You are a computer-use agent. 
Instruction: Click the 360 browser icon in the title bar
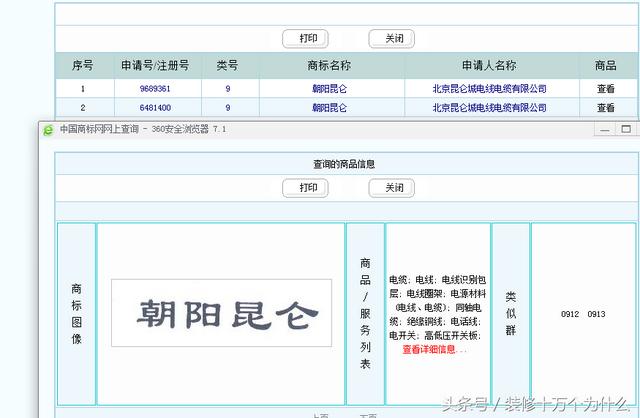(x=48, y=130)
